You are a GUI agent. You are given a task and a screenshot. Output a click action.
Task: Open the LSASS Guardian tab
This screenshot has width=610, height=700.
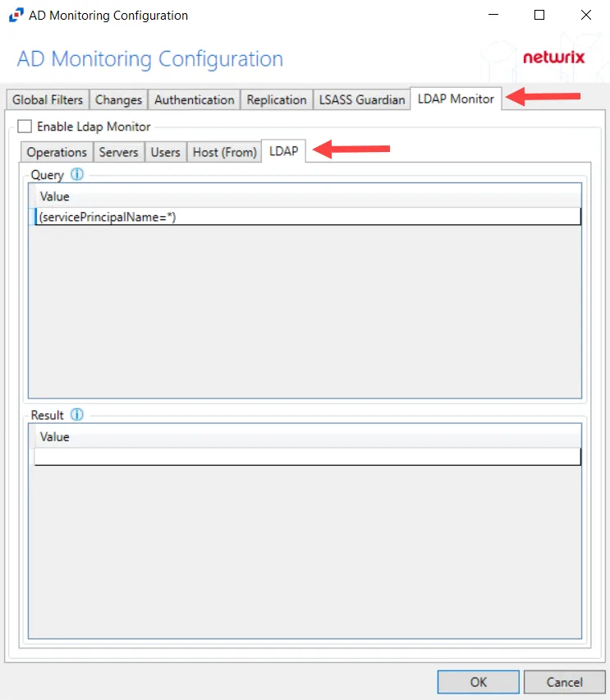point(362,99)
